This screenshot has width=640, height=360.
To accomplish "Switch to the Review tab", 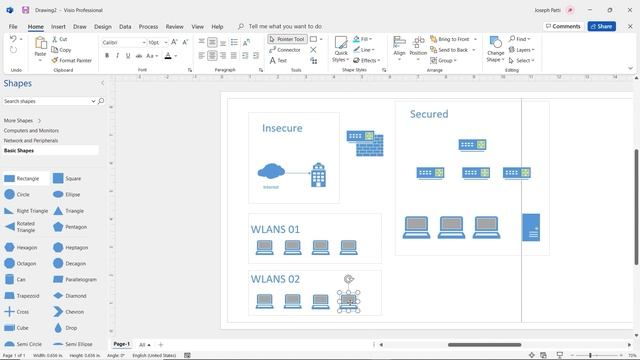I will 174,27.
